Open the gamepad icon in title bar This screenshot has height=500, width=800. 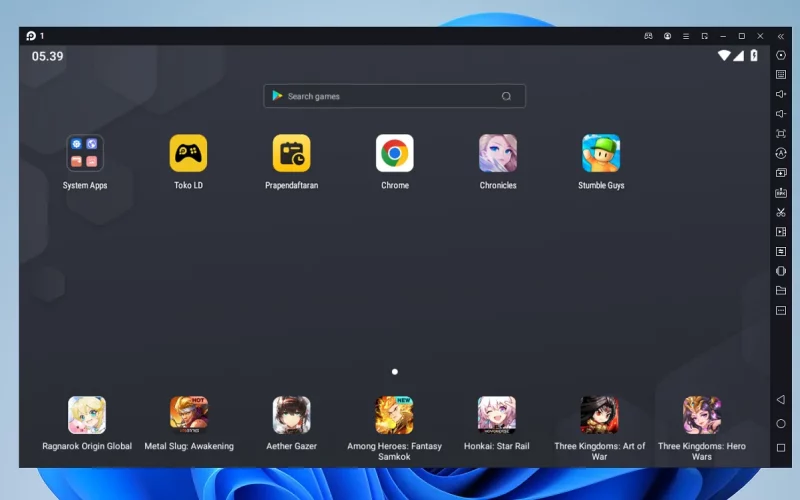[648, 36]
